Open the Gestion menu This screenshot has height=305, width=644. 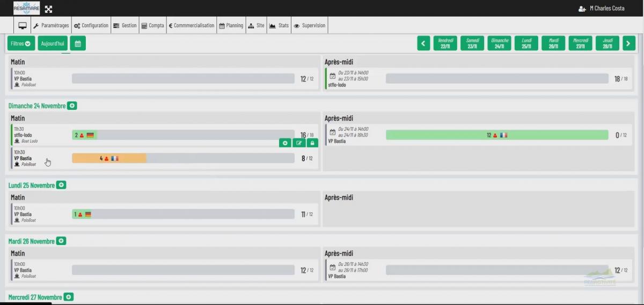125,25
